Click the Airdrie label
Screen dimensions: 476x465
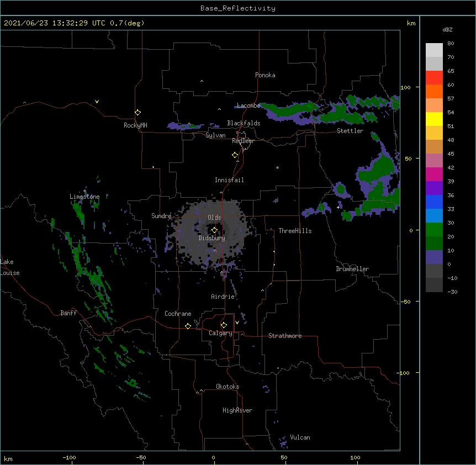[x=223, y=297]
